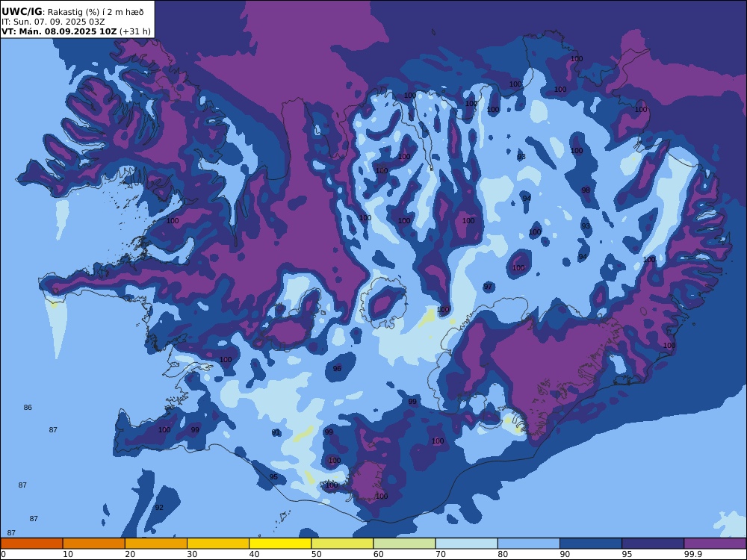This screenshot has height=560, width=747.
Task: Click the 40–50 bright yellow legend swatch
Action: (x=280, y=544)
